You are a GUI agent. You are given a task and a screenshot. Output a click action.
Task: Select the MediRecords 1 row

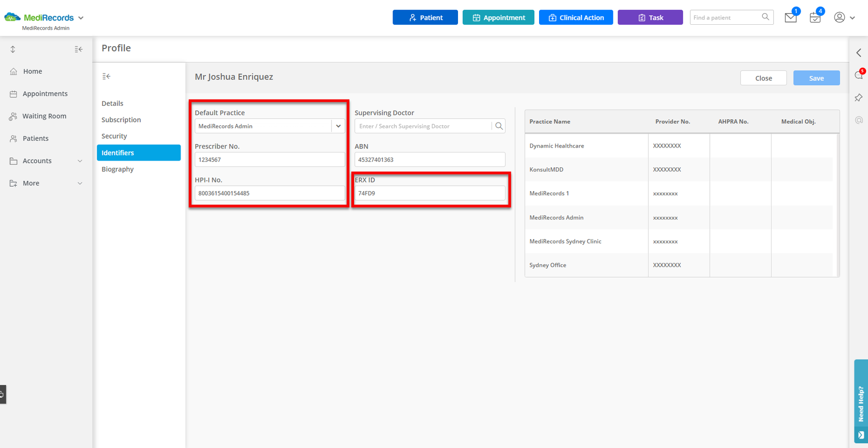[x=679, y=193]
